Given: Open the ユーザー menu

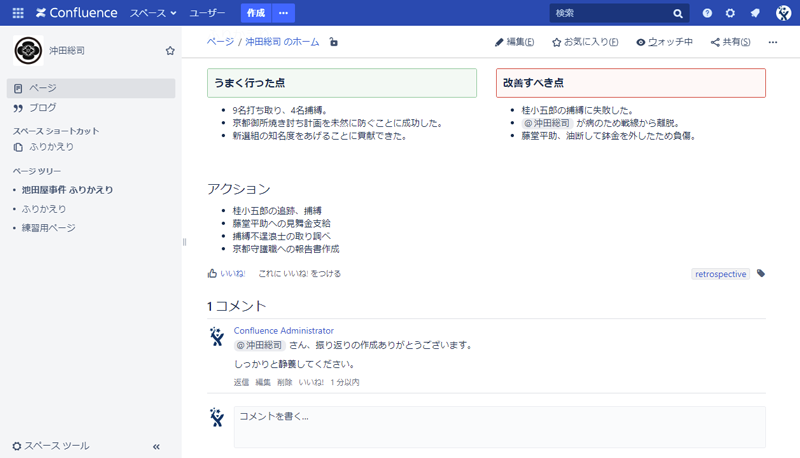Looking at the screenshot, I should pyautogui.click(x=207, y=13).
